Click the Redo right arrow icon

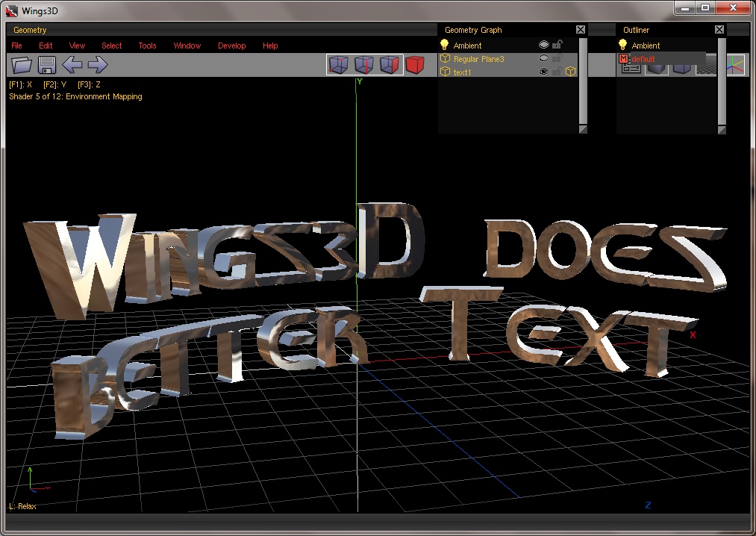98,65
